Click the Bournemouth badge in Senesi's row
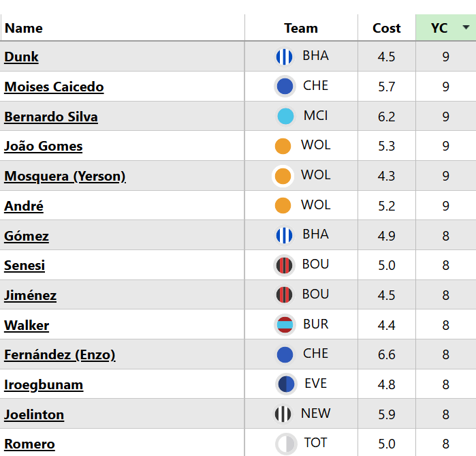Screen dimensions: 476x456 284,265
